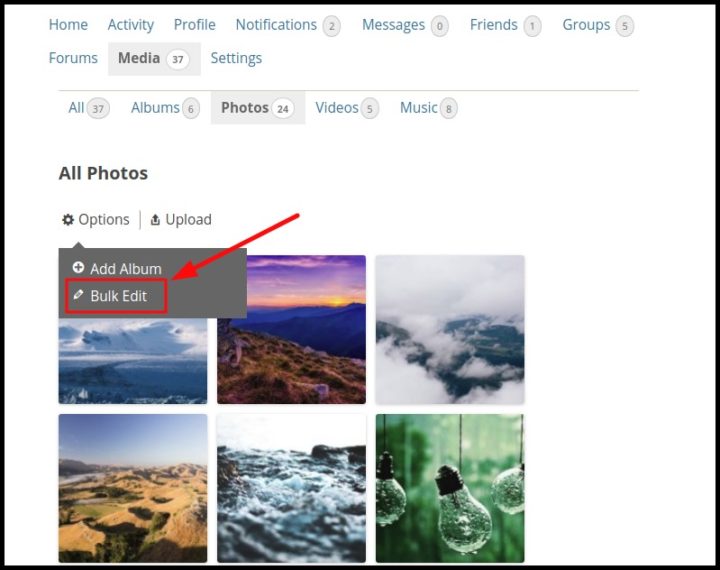This screenshot has width=720, height=570.
Task: Click the upload icon beside Upload
Action: point(155,220)
